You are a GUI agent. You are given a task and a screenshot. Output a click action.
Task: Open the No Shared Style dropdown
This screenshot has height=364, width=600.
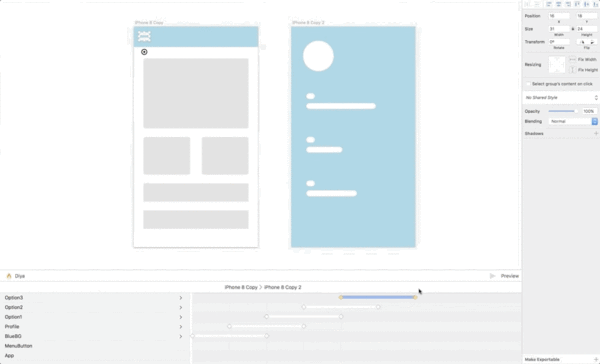point(561,98)
